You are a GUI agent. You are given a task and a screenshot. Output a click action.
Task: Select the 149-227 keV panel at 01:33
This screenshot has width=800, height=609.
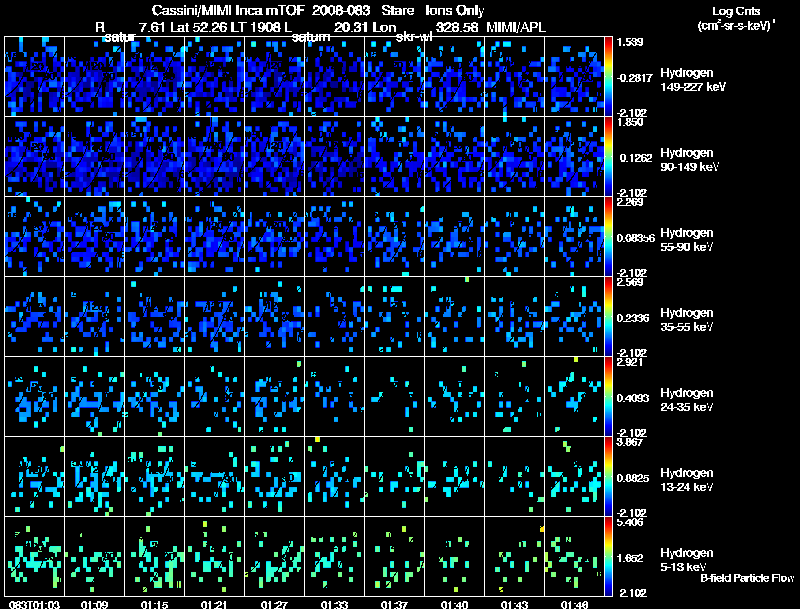pyautogui.click(x=335, y=77)
